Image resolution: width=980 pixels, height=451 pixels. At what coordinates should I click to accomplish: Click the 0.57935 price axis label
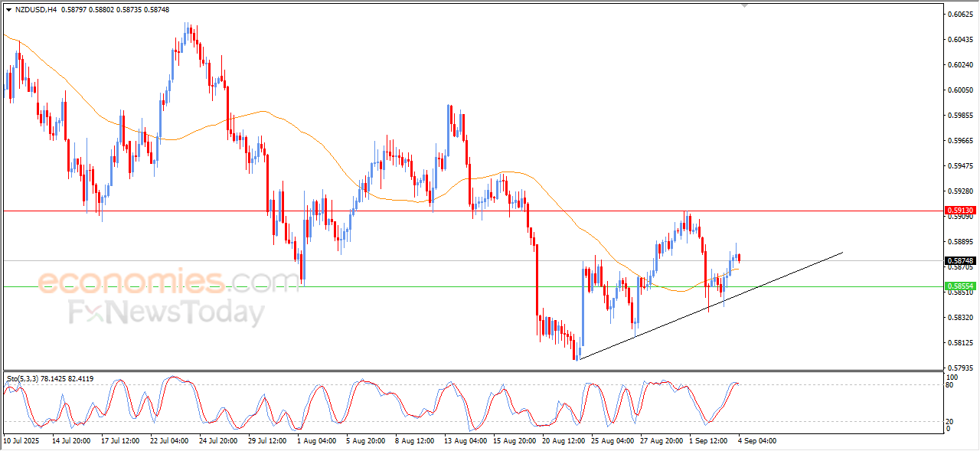pyautogui.click(x=962, y=368)
